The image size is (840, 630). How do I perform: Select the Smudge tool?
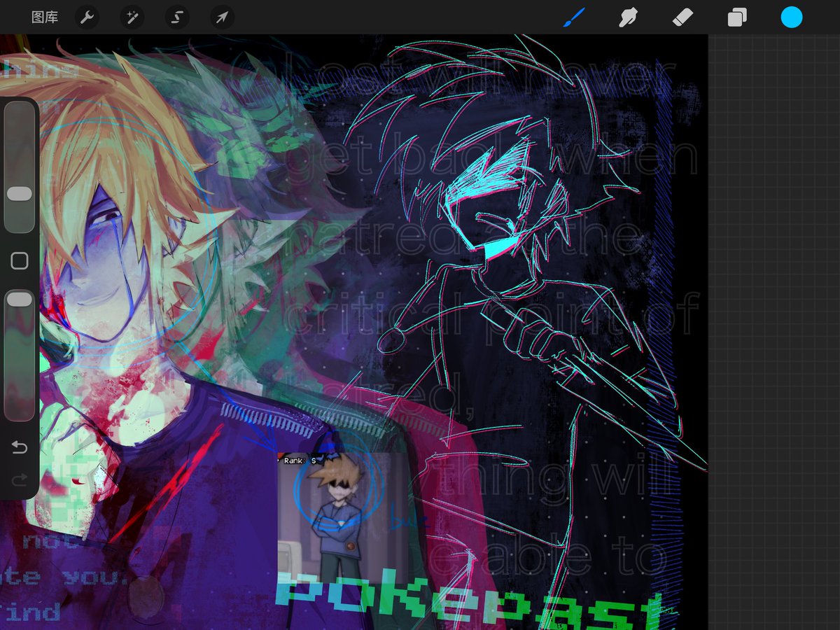point(628,17)
